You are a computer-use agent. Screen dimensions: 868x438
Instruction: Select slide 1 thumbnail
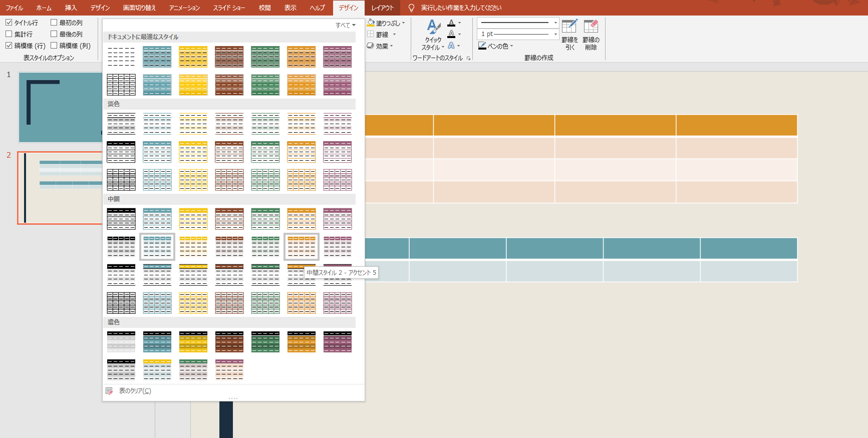[61, 107]
